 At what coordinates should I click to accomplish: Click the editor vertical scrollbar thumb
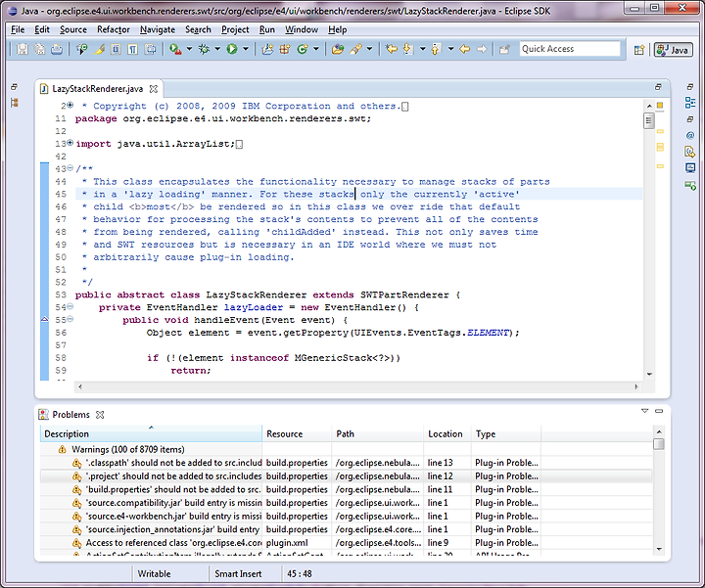(649, 121)
